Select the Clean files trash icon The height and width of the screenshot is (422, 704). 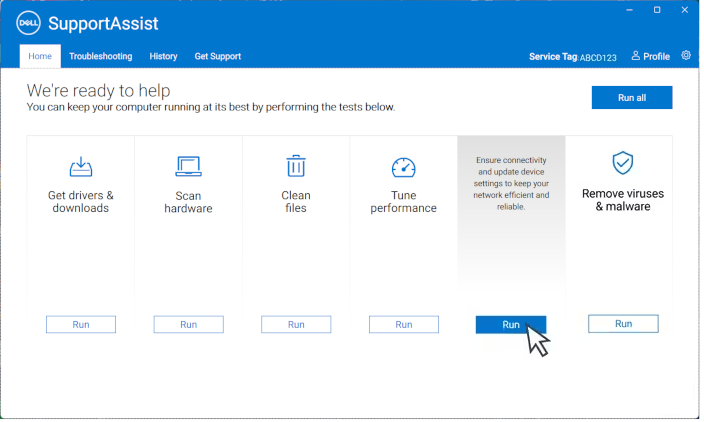296,166
